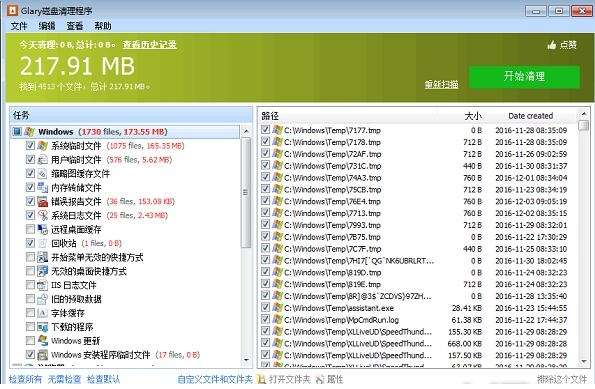Select the 731C.tmp file row
The image size is (595, 389).
pos(417,165)
